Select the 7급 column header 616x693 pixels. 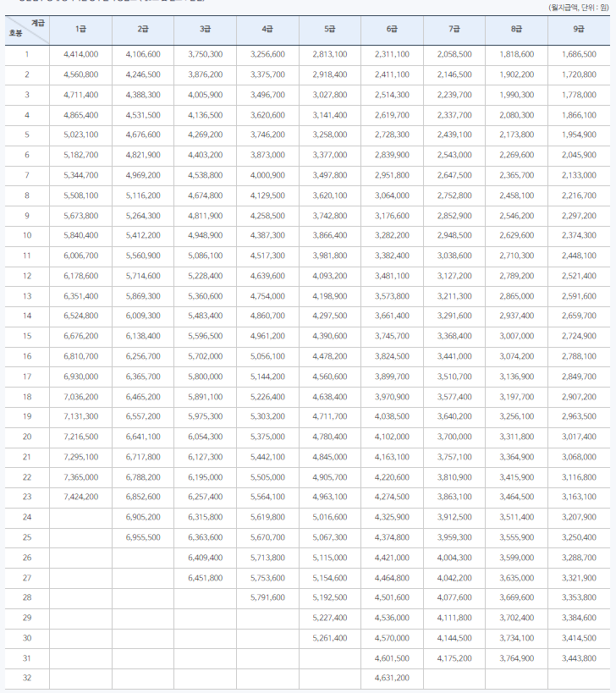coord(454,30)
